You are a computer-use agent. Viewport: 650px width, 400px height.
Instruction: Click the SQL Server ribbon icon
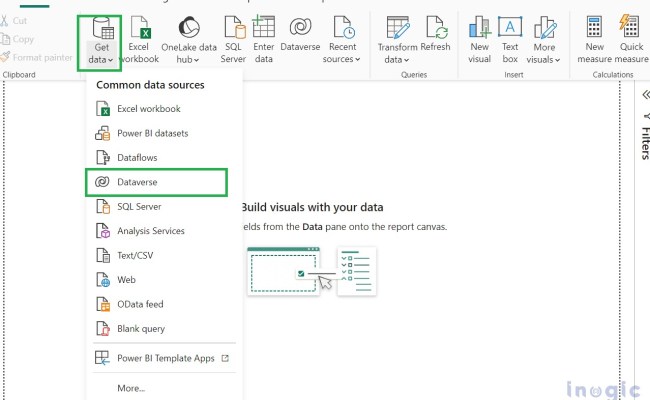click(x=233, y=40)
